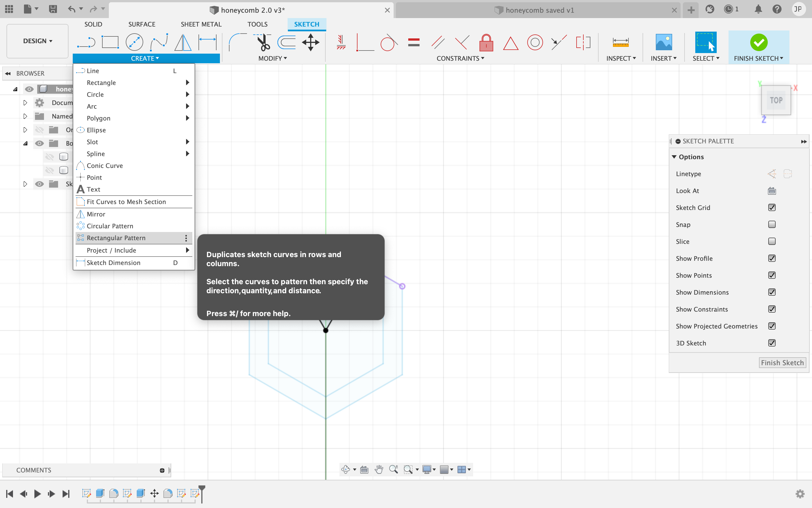
Task: Switch to the SURFACE tab
Action: 142,24
